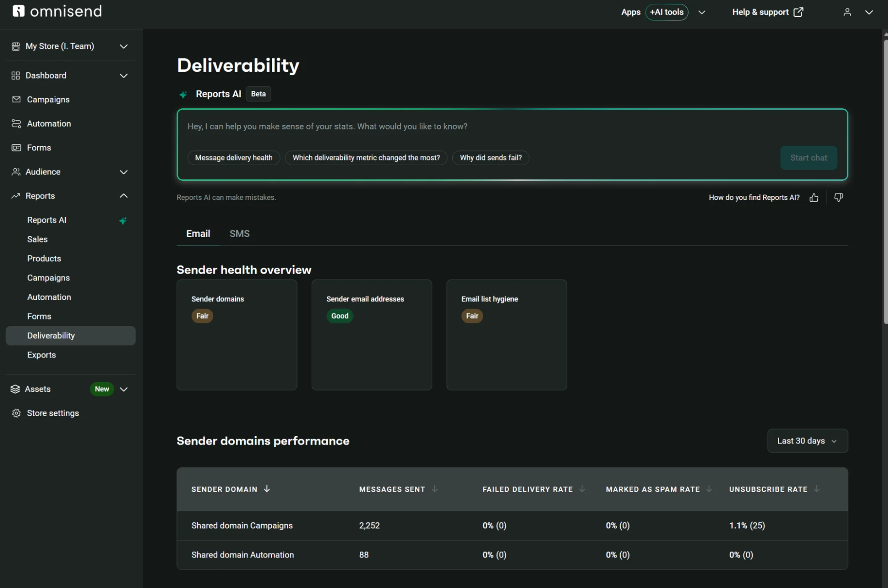
Task: Click the Help & support external link
Action: pos(768,12)
